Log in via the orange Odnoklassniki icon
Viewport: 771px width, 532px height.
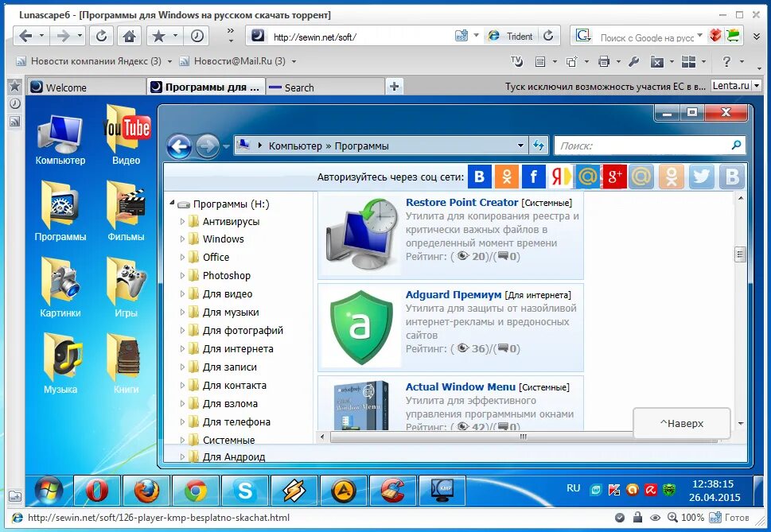pos(507,177)
